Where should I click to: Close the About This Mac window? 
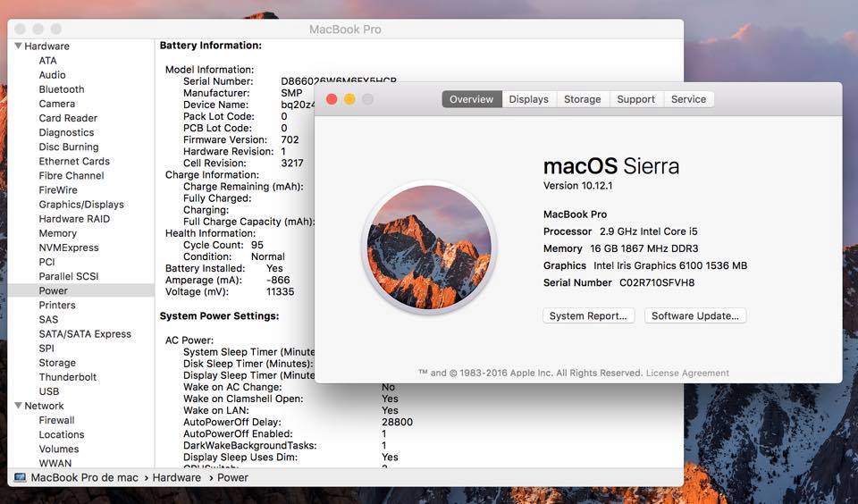tap(332, 99)
